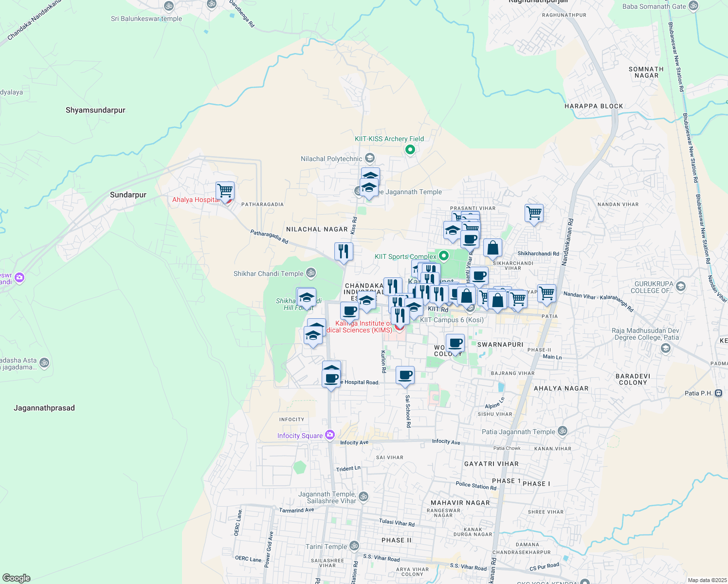Click the Shikhar Chandi Temple Om icon

coord(311,273)
